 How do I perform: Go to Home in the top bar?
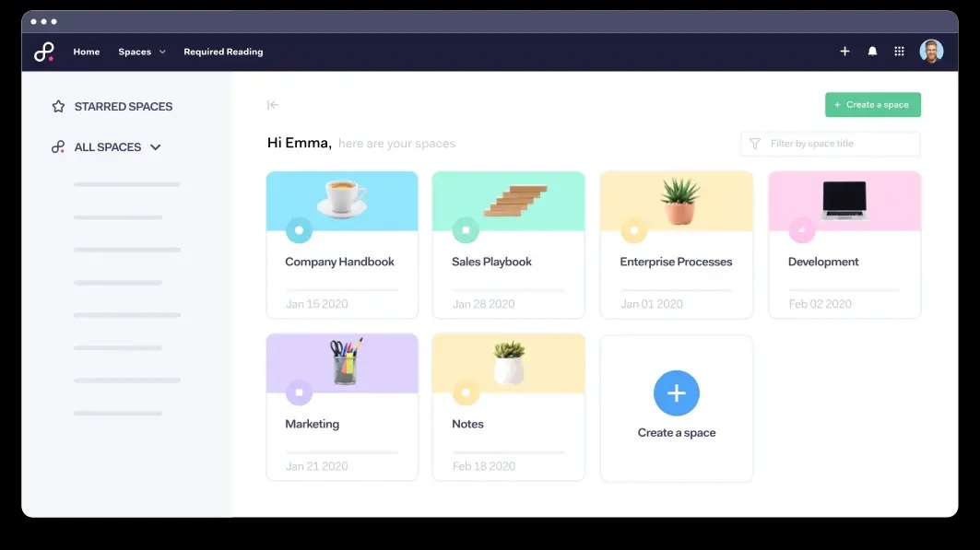[87, 52]
